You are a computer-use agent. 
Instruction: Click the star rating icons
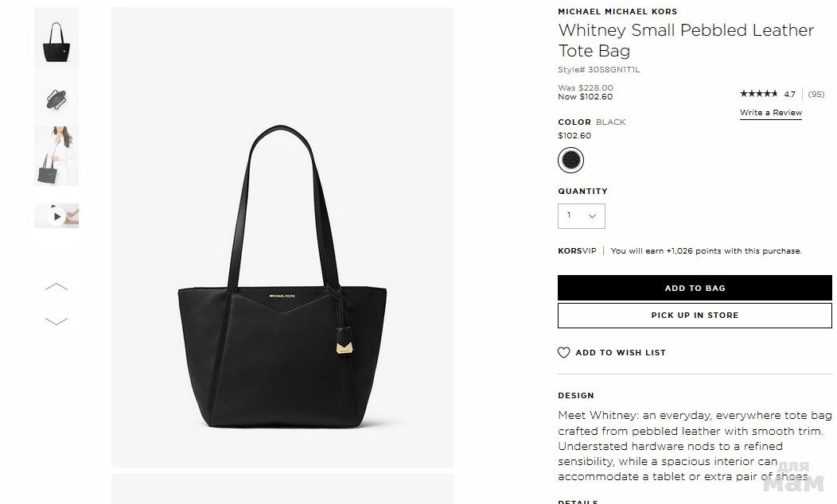pos(758,94)
